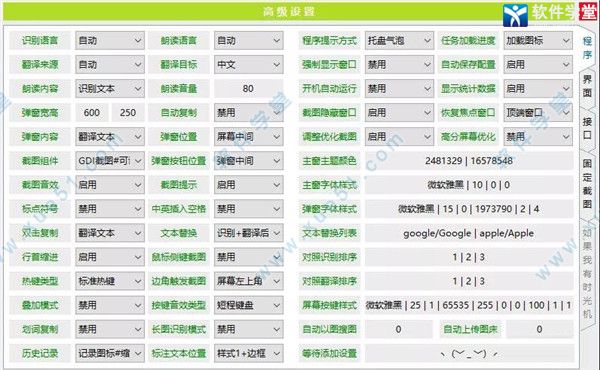Expand the 鼠标侧键截图 dropdown
Image resolution: width=600 pixels, height=370 pixels.
249,257
